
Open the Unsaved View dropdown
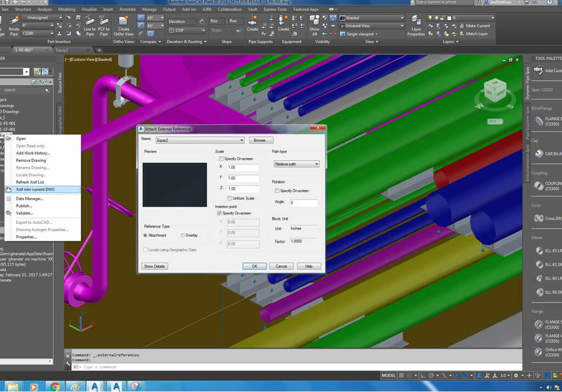click(x=372, y=26)
